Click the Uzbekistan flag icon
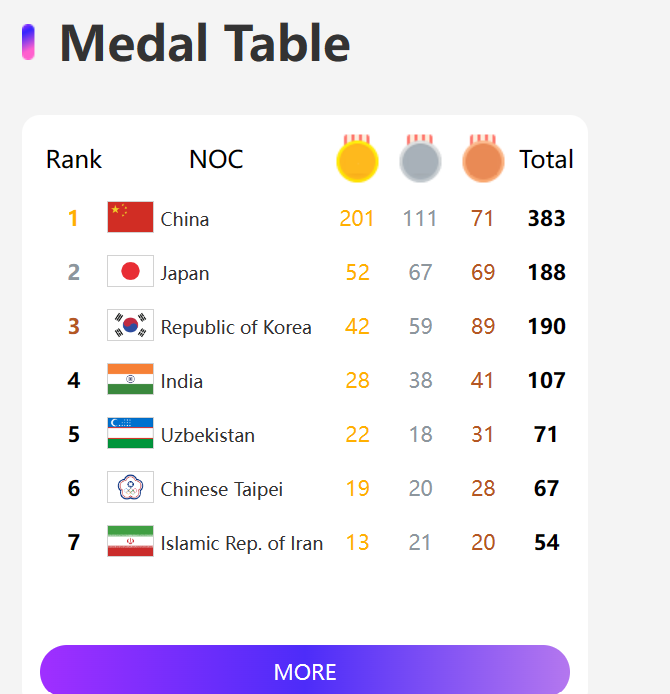 (130, 434)
